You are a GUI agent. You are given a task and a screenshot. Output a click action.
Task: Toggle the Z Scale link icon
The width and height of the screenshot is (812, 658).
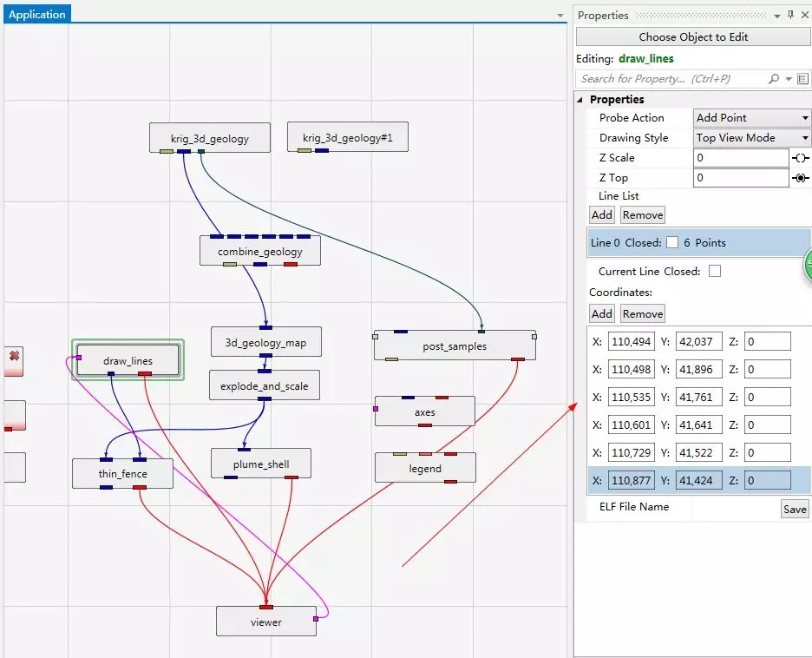coord(800,158)
